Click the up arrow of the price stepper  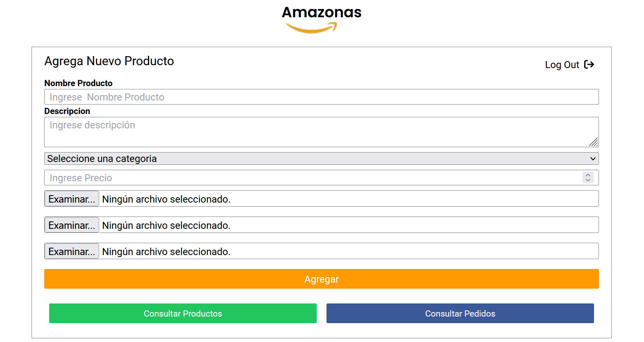pyautogui.click(x=588, y=175)
